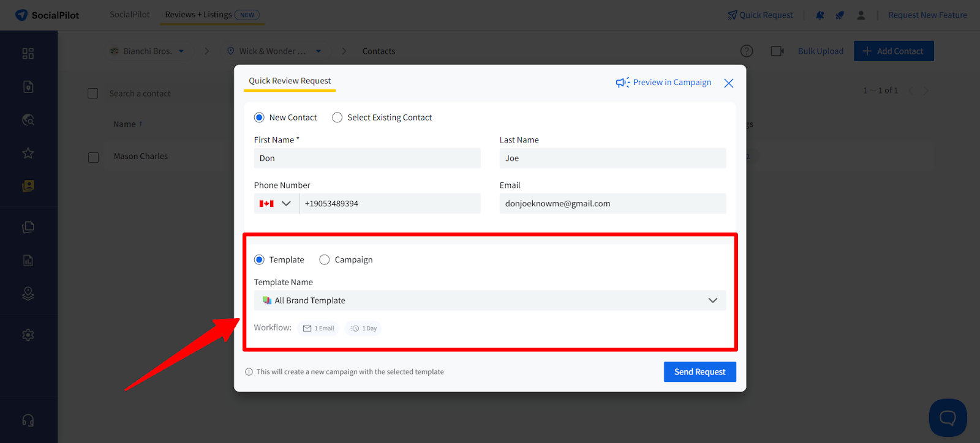980x443 pixels.
Task: Click the Last Name input field
Action: coord(613,158)
